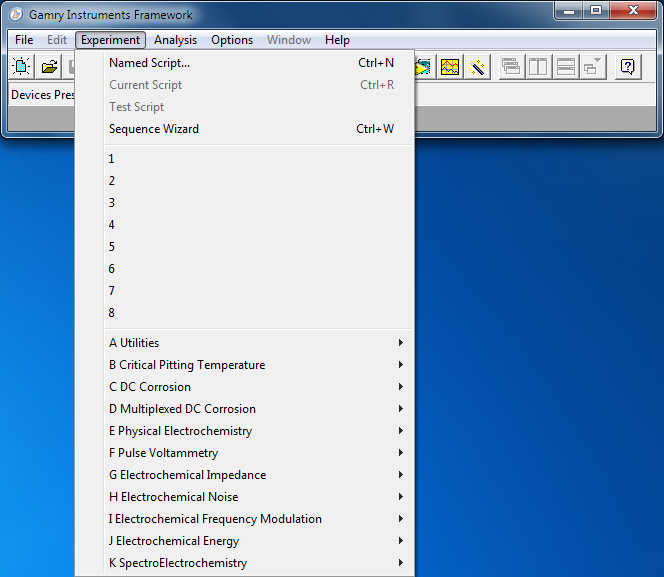
Task: Select recent script entry 5
Action: point(244,247)
